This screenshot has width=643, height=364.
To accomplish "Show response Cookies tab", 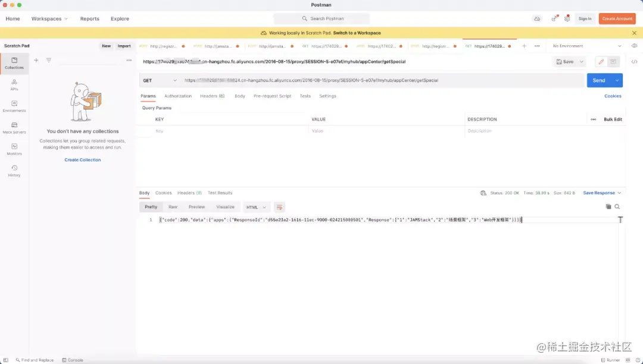I will point(163,193).
